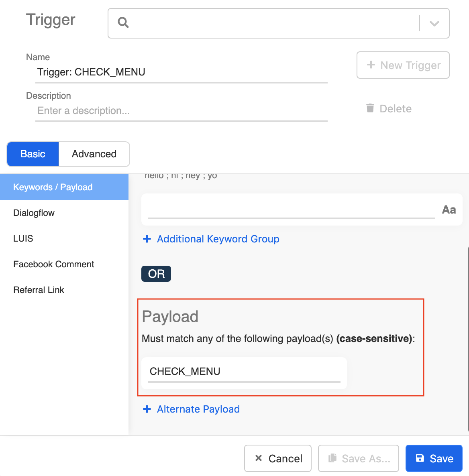Click the trash icon to delete trigger

(x=370, y=108)
